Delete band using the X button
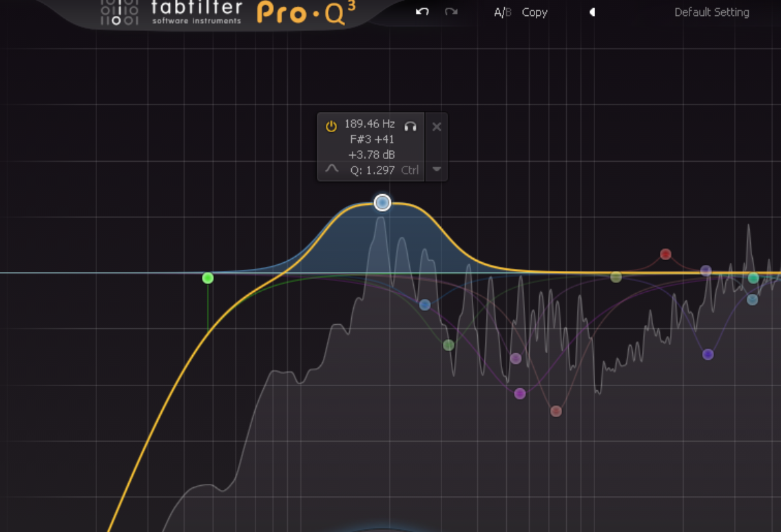781x532 pixels. (x=437, y=127)
